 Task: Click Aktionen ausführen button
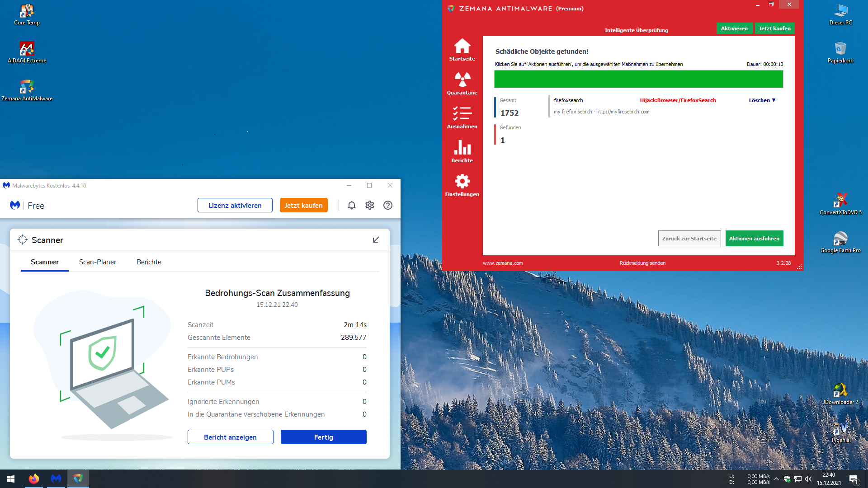754,239
